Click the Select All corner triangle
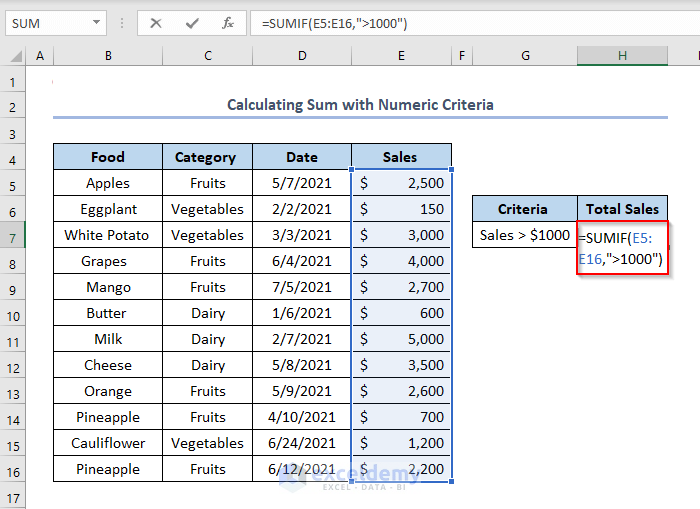The width and height of the screenshot is (700, 509). (14, 56)
